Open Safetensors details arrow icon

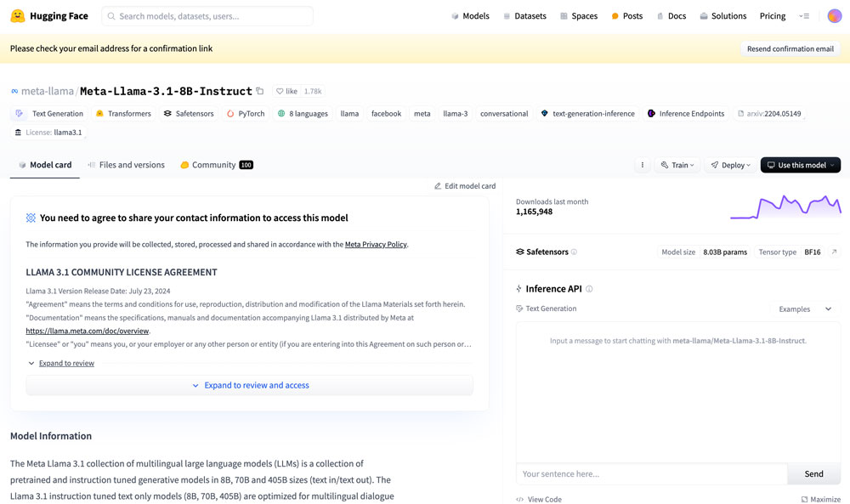(x=834, y=252)
